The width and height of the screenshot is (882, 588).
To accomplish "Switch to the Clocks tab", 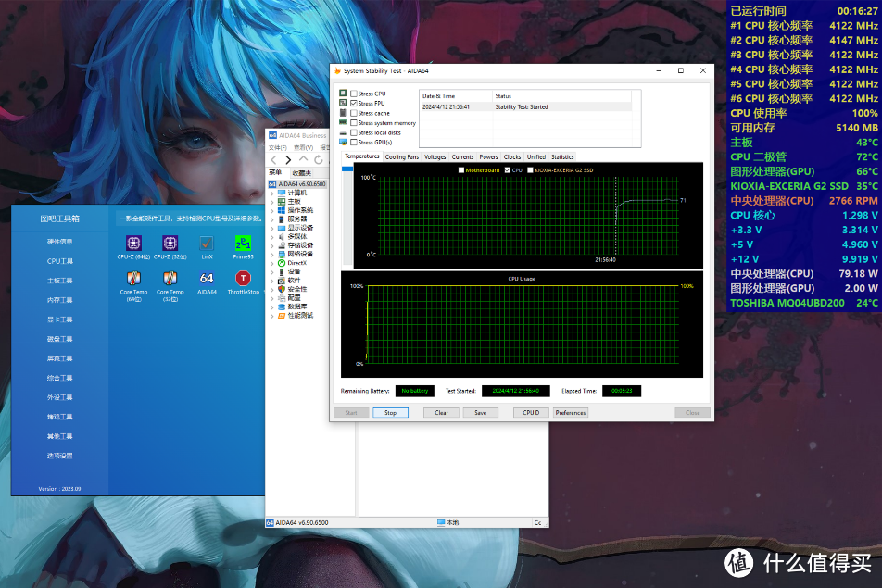I will (x=511, y=156).
